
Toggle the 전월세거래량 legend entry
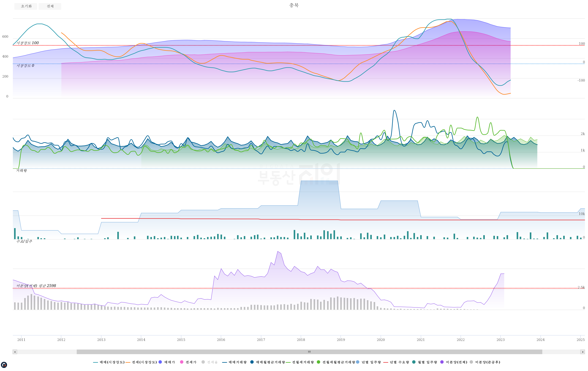tap(303, 362)
